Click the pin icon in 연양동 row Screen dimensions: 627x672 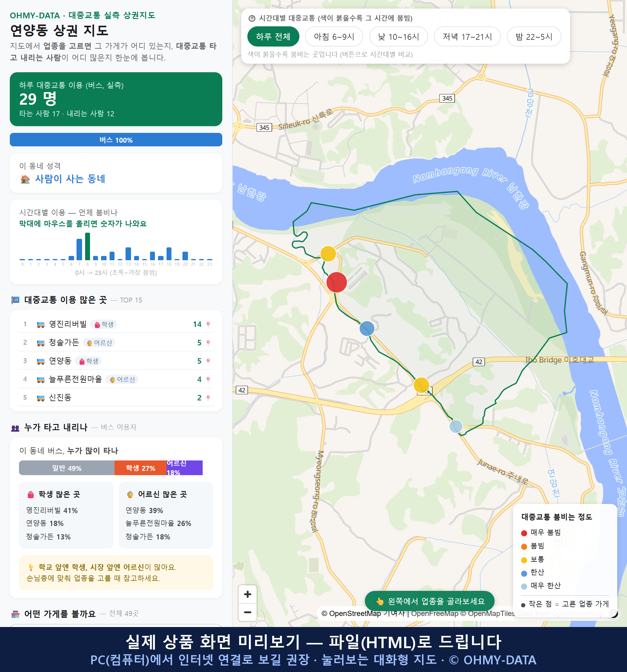[x=208, y=361]
